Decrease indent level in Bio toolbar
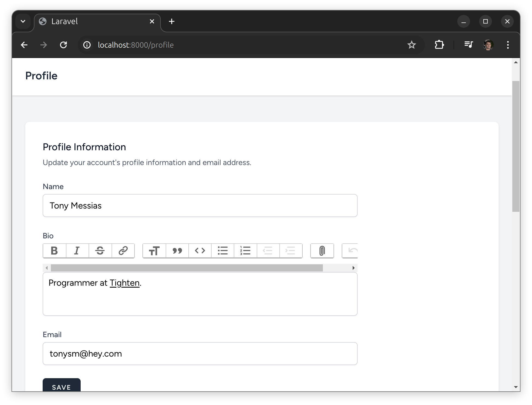This screenshot has width=532, height=405. coord(268,251)
